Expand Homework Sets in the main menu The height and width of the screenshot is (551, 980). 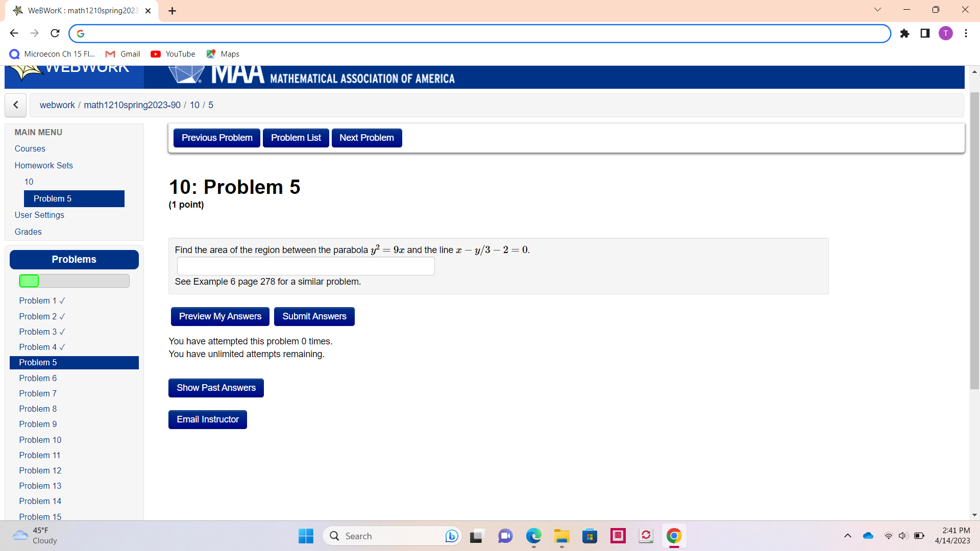click(43, 165)
